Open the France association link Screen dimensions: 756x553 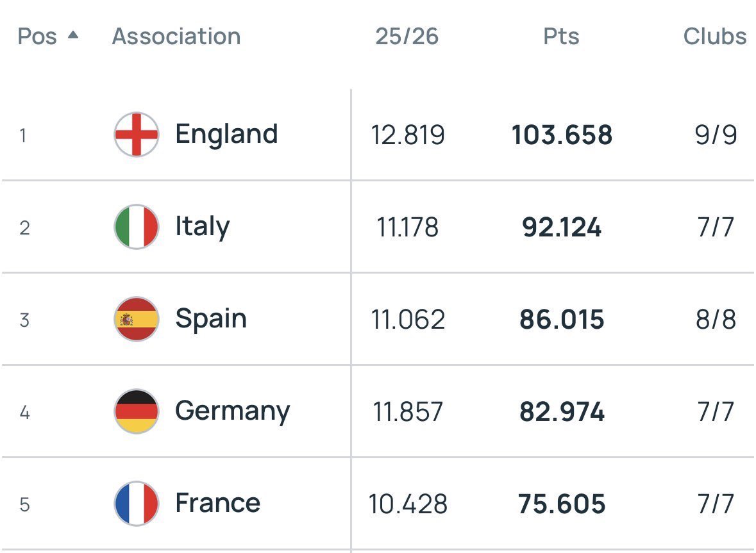[x=218, y=504]
